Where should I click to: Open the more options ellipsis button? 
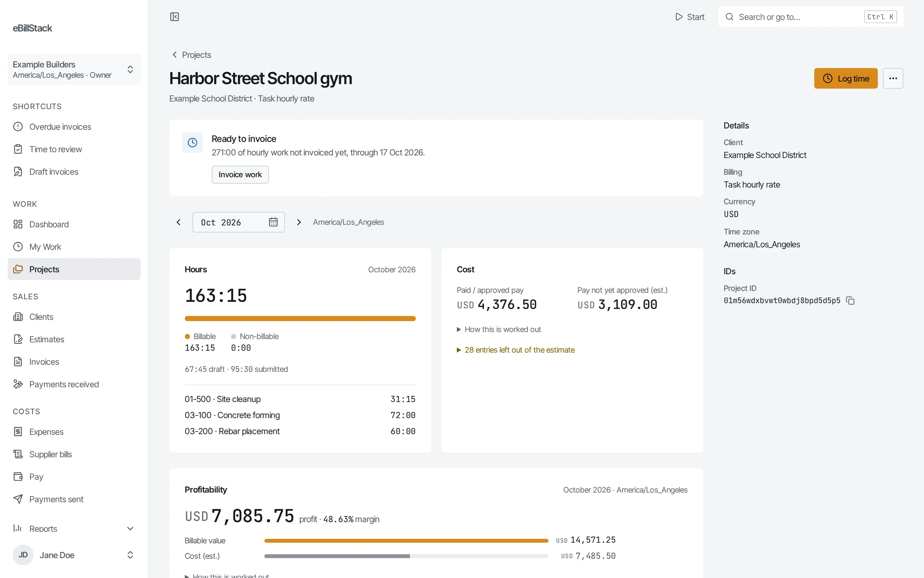[893, 78]
